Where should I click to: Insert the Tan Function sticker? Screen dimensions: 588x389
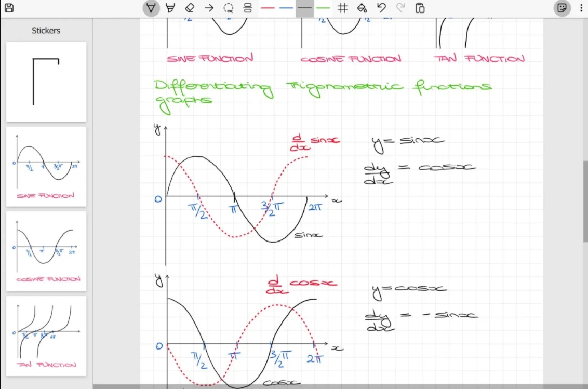point(46,336)
